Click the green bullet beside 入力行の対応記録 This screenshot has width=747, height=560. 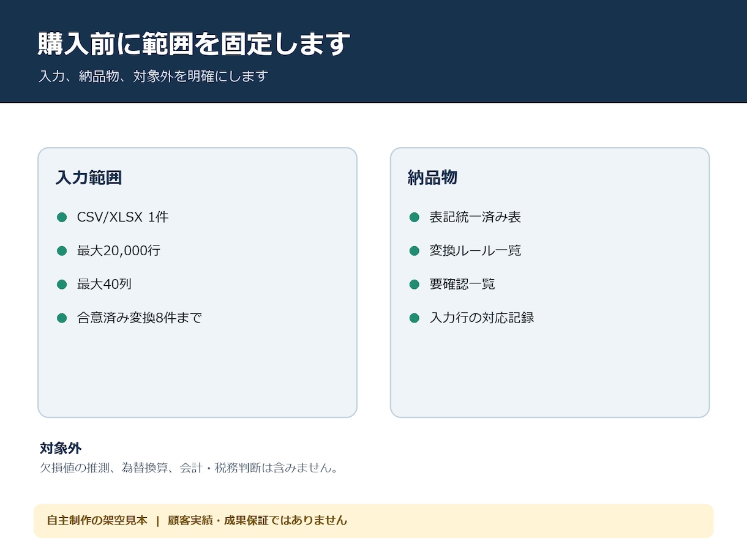pos(414,318)
